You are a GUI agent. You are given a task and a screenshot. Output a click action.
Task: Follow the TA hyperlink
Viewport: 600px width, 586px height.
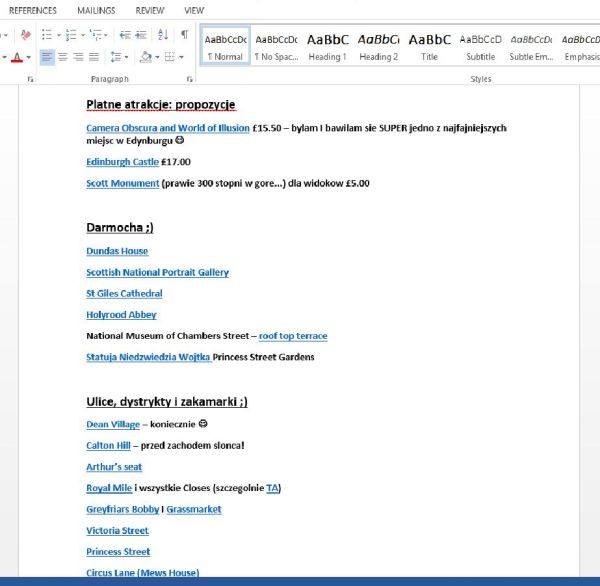click(x=272, y=488)
